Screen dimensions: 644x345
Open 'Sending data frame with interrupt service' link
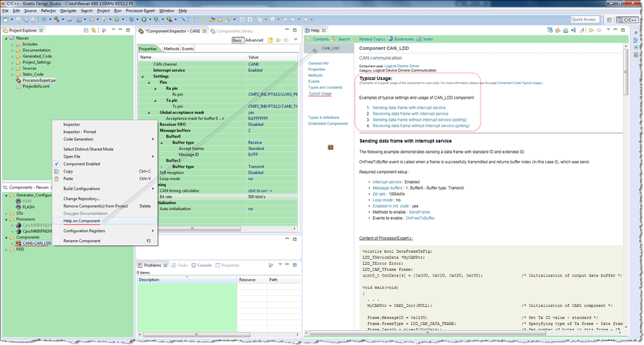click(408, 107)
